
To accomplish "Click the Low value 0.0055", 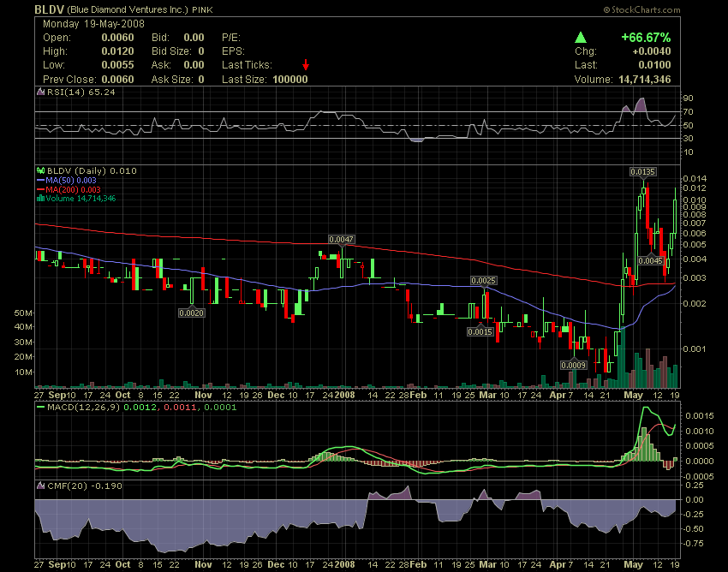I will [117, 65].
